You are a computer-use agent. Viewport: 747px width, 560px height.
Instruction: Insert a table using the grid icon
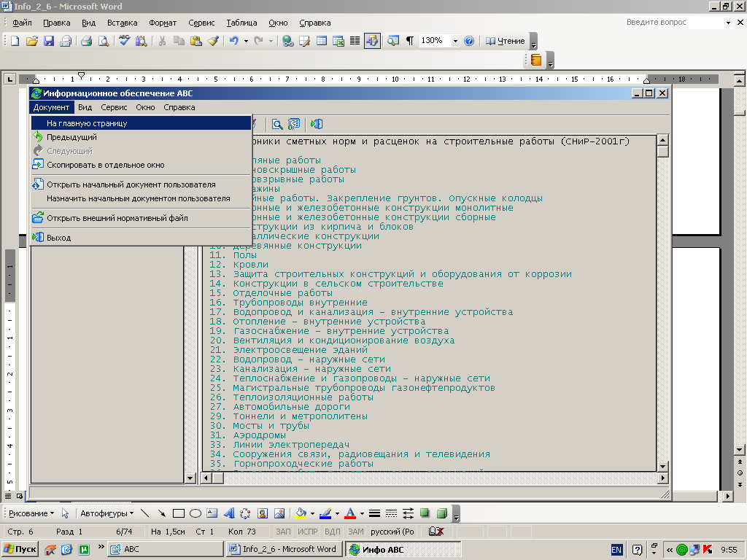coord(322,41)
